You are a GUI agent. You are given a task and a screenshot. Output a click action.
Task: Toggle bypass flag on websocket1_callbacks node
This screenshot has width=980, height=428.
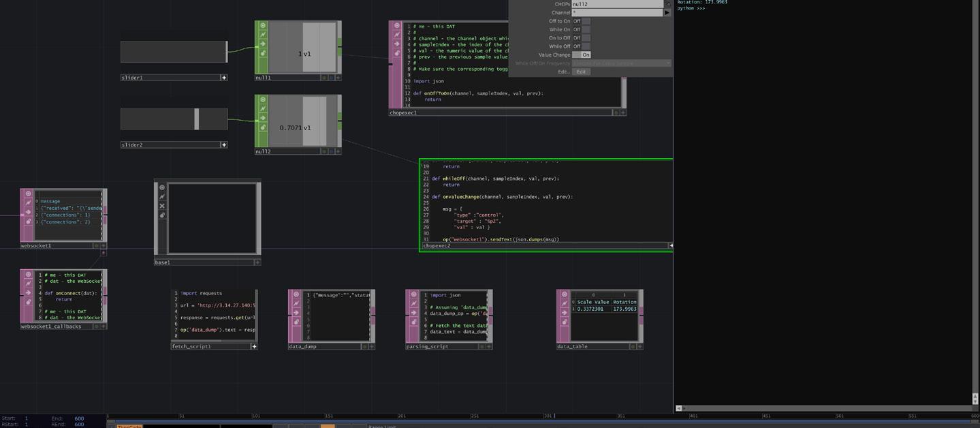click(x=29, y=293)
